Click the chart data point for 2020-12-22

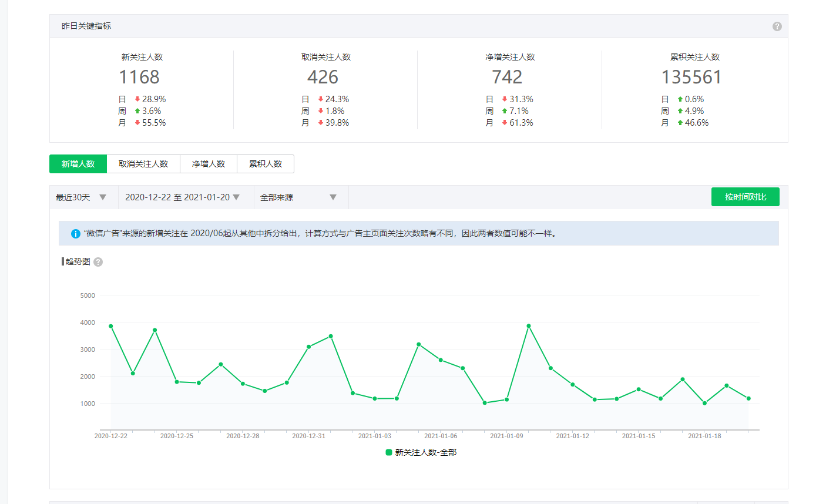point(111,326)
